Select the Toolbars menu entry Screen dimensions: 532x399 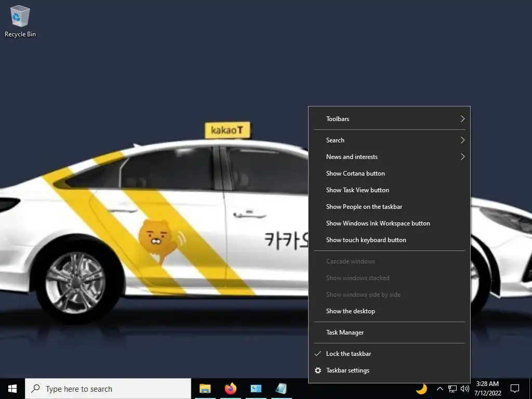pos(389,119)
